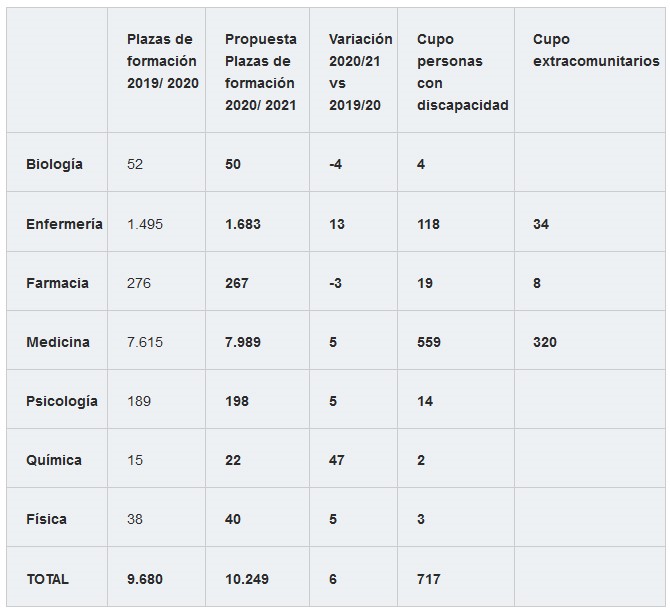670x614 pixels.
Task: Click the 'Variación 2020/21 vs 2019/20' header
Action: pos(360,72)
